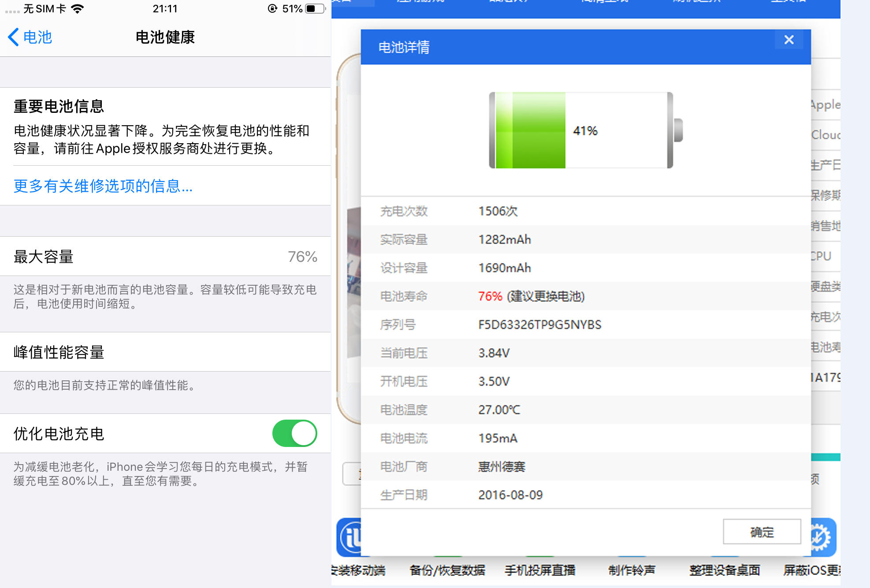
Task: Select the 27.00℃ battery temperature value
Action: (x=499, y=410)
